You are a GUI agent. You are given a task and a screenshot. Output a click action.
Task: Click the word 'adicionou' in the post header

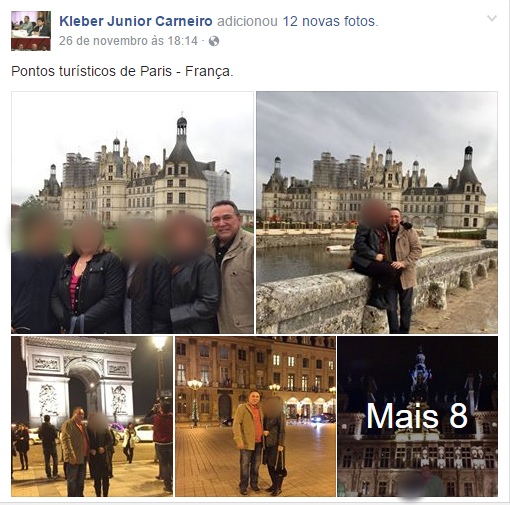(x=247, y=21)
